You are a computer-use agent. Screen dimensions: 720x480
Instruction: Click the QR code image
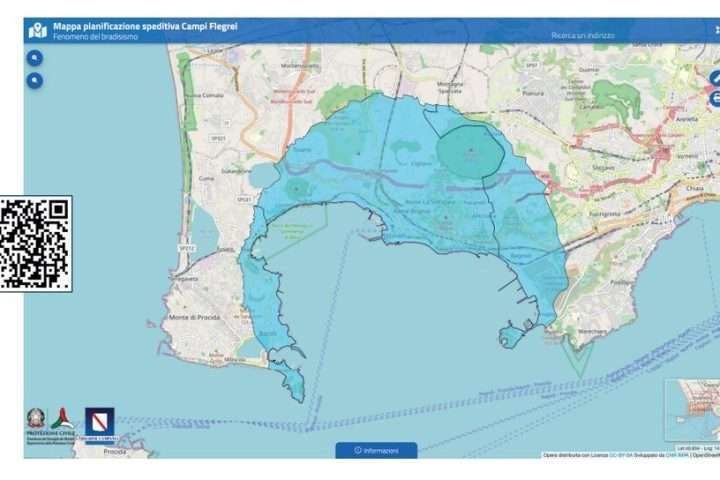click(x=36, y=243)
